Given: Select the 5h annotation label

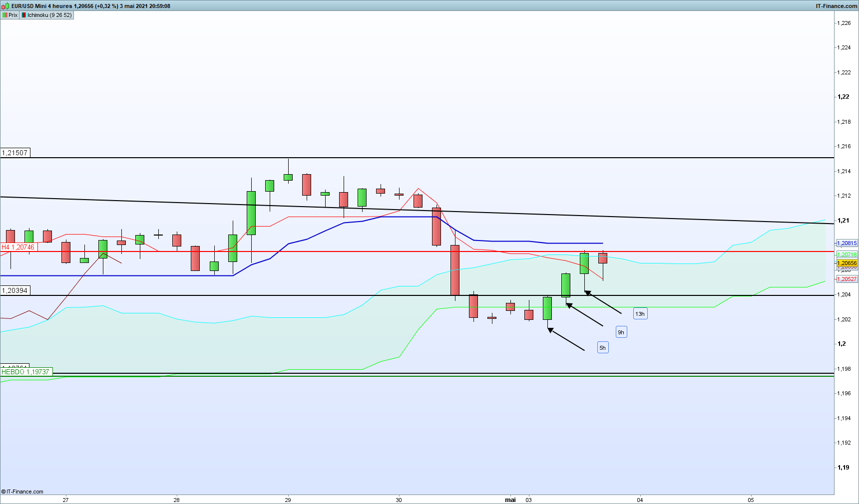Looking at the screenshot, I should tap(602, 348).
